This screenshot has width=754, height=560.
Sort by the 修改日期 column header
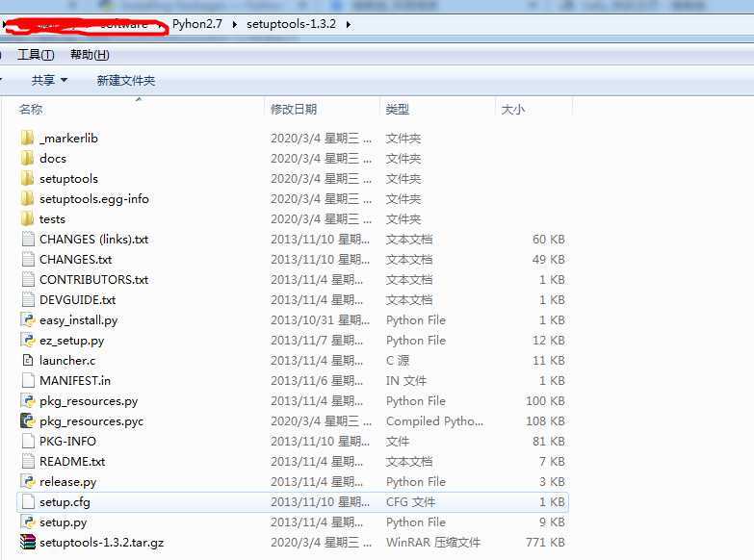click(294, 110)
